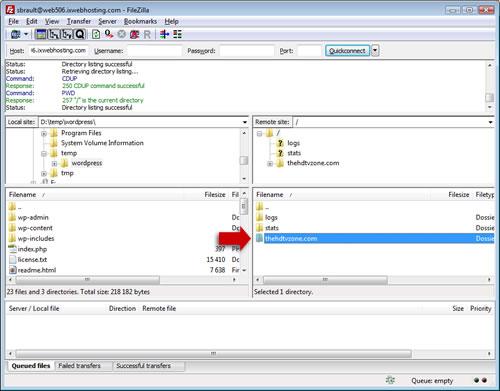Open the Transfer menu
The width and height of the screenshot is (500, 391).
(x=79, y=21)
